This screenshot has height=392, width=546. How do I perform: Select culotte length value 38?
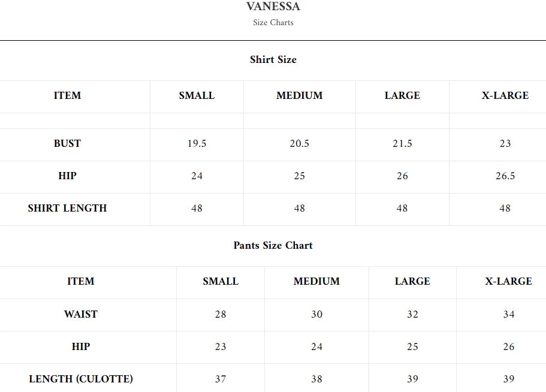[316, 379]
